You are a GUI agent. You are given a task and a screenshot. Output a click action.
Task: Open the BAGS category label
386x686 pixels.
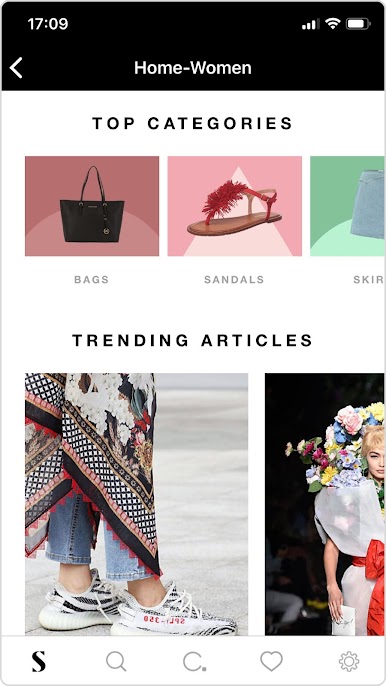point(91,280)
